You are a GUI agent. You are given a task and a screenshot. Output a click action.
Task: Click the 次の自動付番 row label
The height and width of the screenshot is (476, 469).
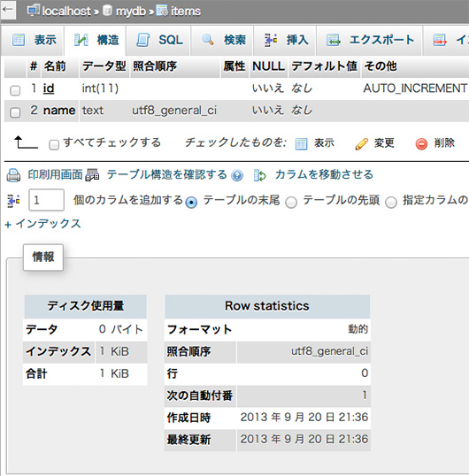pyautogui.click(x=200, y=395)
